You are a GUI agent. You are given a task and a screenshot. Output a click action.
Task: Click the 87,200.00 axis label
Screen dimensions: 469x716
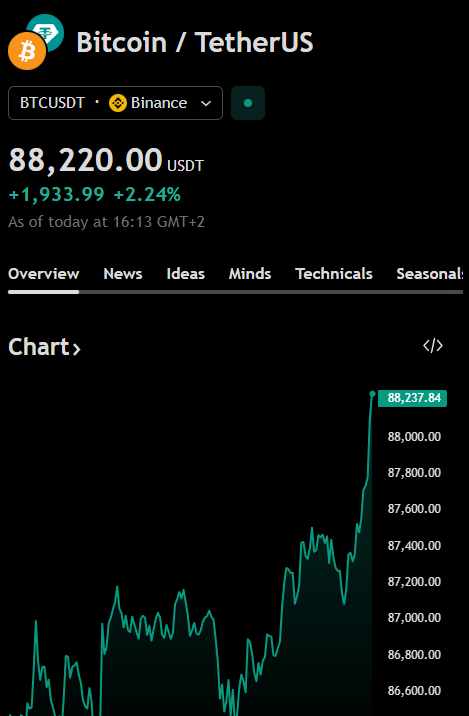tap(414, 582)
